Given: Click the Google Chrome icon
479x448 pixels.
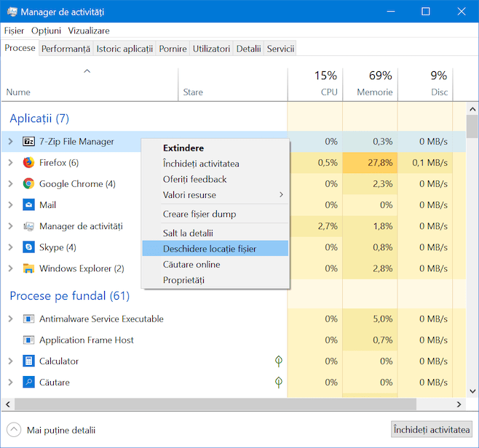Looking at the screenshot, I should coord(28,184).
